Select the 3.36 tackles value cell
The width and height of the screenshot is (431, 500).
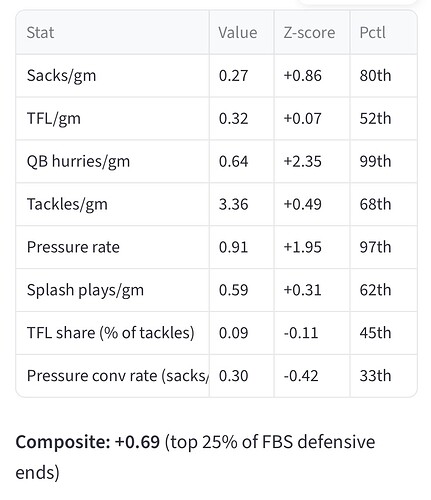pos(241,204)
